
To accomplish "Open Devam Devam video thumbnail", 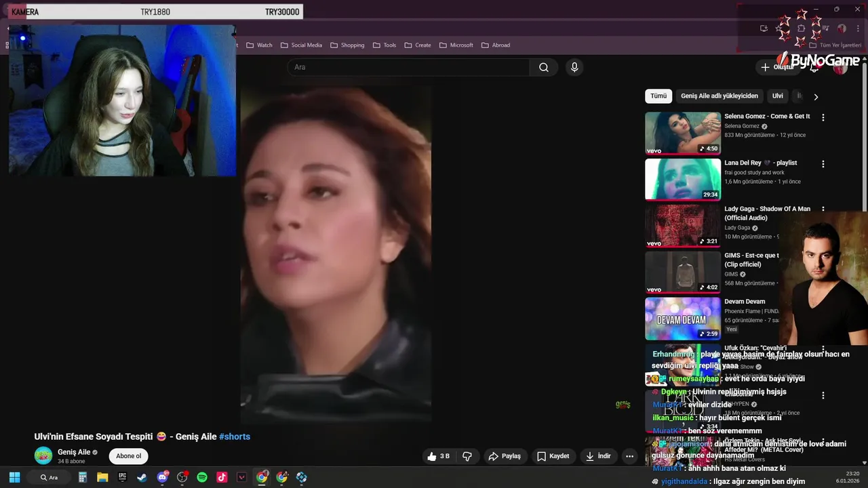I will tap(683, 319).
